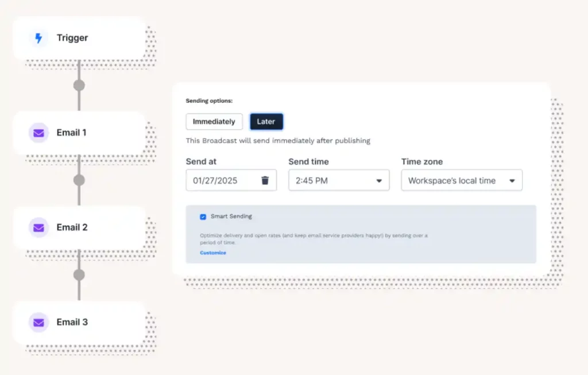Click connector node between Trigger and Email 1
588x375 pixels.
pos(79,86)
